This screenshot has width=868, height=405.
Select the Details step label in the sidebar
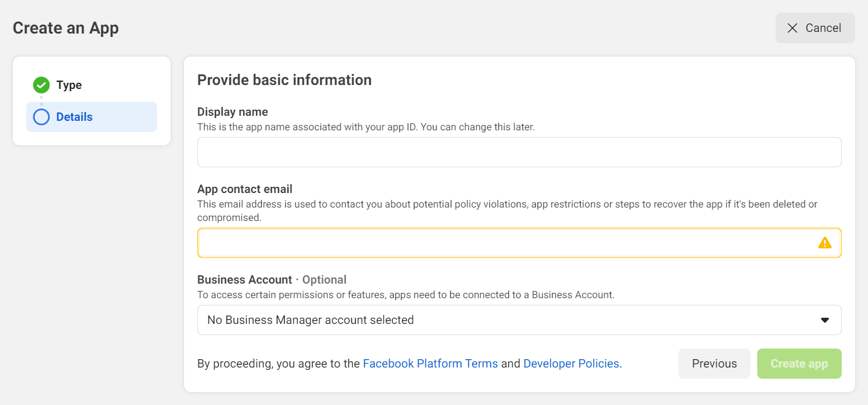[74, 117]
